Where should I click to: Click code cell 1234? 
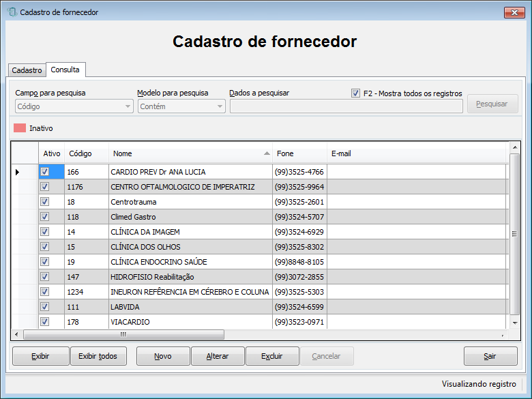coord(87,291)
